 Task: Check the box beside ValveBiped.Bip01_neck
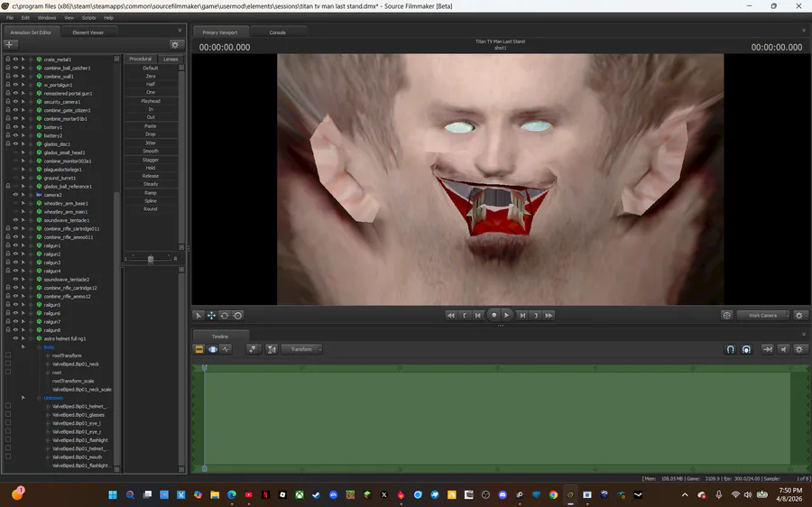(8, 364)
